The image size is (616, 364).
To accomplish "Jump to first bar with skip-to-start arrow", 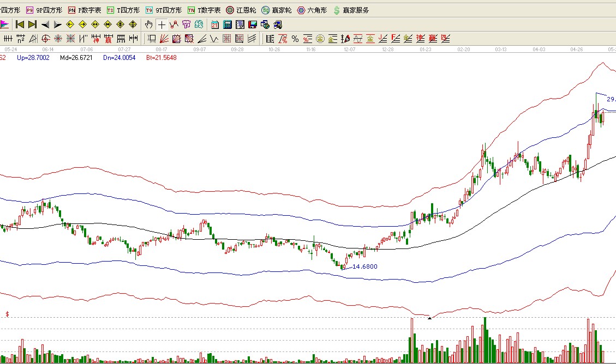I will [x=20, y=25].
